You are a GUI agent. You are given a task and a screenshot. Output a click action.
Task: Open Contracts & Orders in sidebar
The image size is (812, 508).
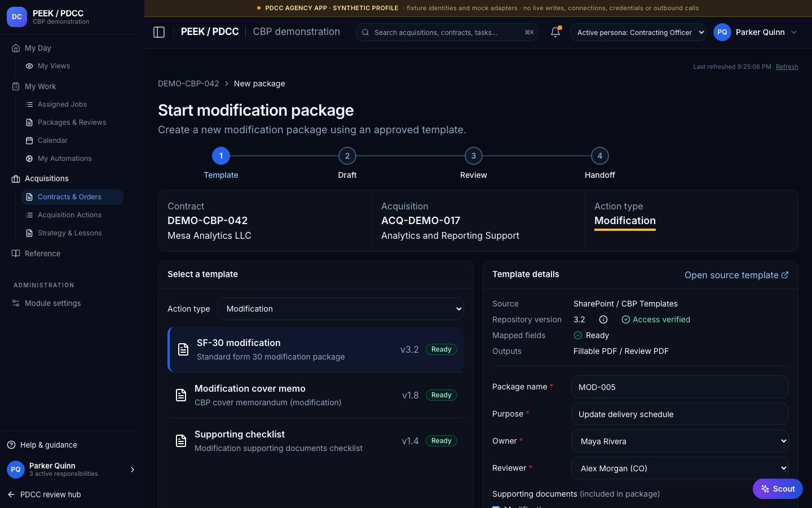coord(72,197)
